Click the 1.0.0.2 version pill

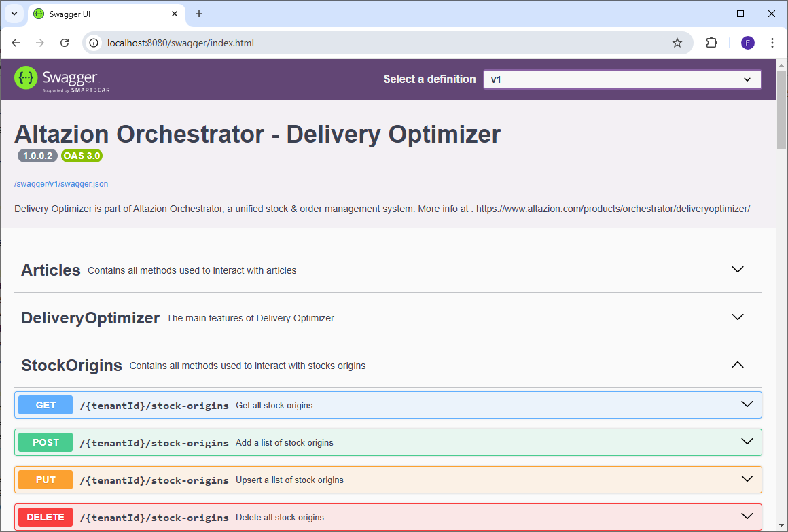(37, 156)
